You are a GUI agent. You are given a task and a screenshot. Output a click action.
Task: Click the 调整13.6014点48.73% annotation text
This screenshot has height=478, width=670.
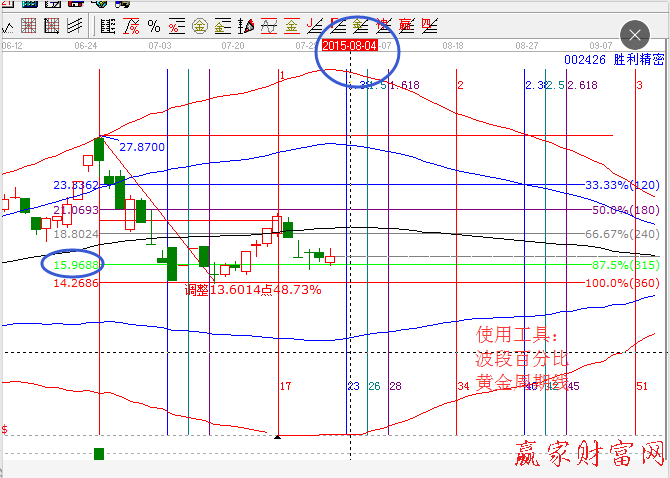(x=252, y=289)
